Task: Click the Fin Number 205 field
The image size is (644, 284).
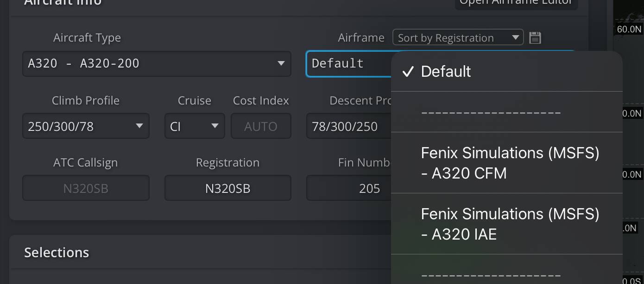Action: [x=348, y=188]
